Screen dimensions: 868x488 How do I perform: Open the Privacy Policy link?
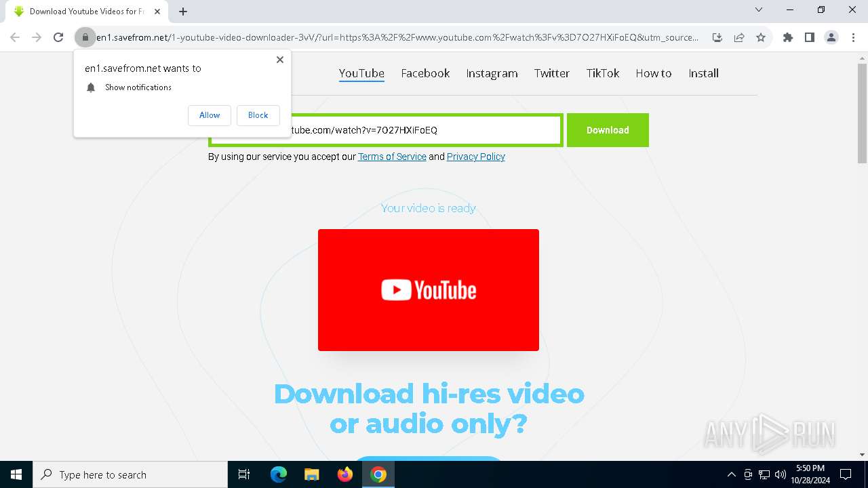[476, 157]
